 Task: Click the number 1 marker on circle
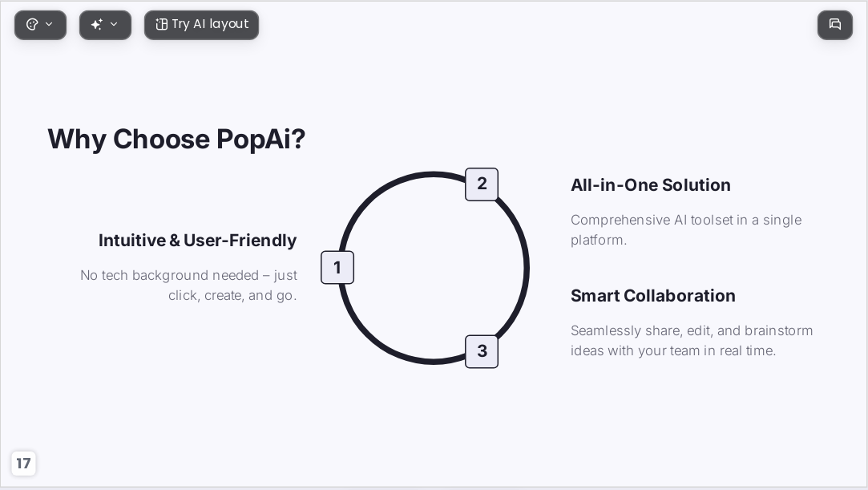[x=337, y=267]
